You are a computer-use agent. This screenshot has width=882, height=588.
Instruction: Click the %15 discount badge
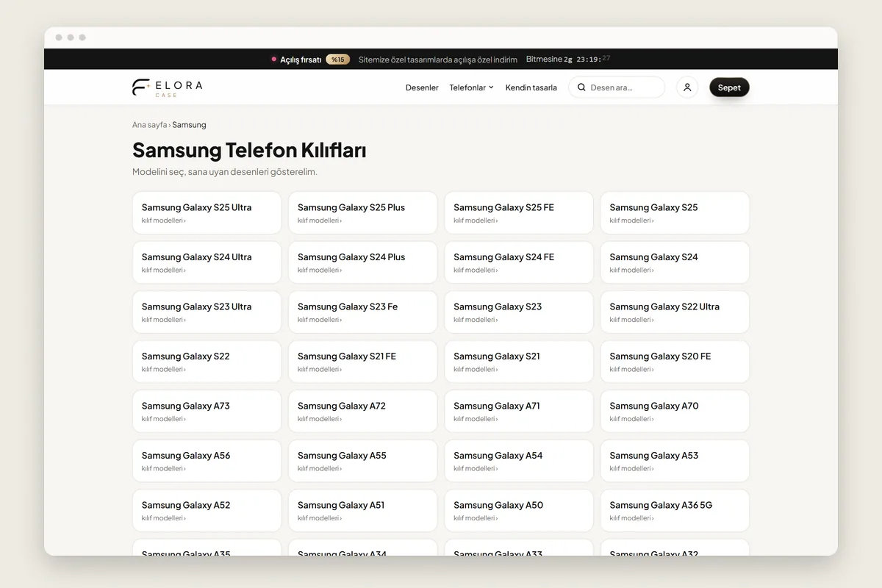click(338, 60)
